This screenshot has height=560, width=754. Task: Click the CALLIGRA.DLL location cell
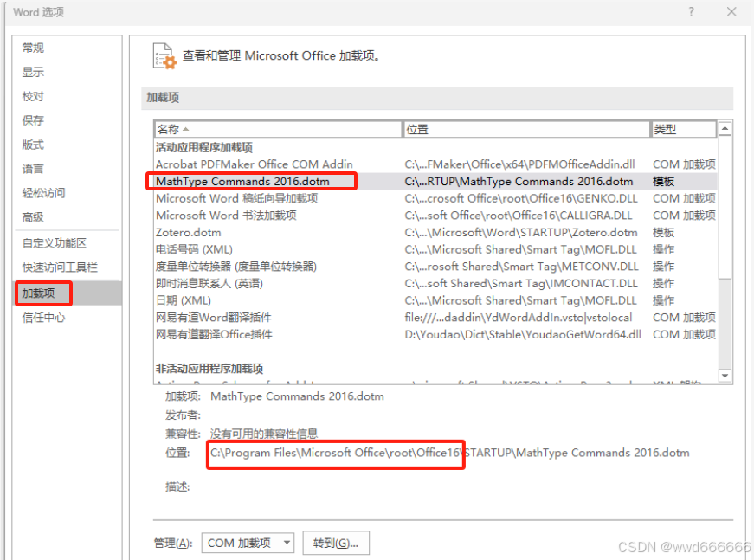519,216
